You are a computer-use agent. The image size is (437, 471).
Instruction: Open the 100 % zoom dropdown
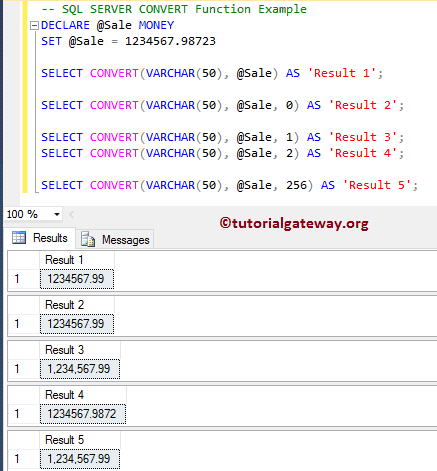57,214
